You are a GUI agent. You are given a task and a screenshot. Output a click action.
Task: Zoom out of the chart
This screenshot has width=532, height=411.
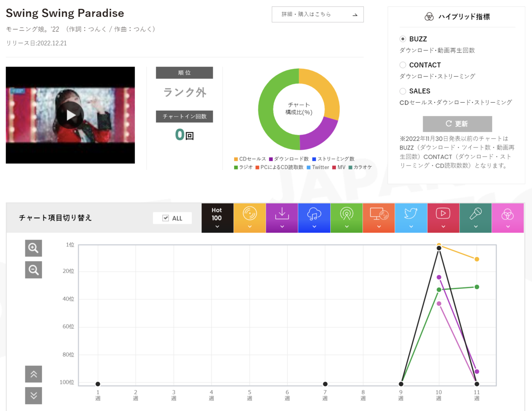tap(34, 270)
